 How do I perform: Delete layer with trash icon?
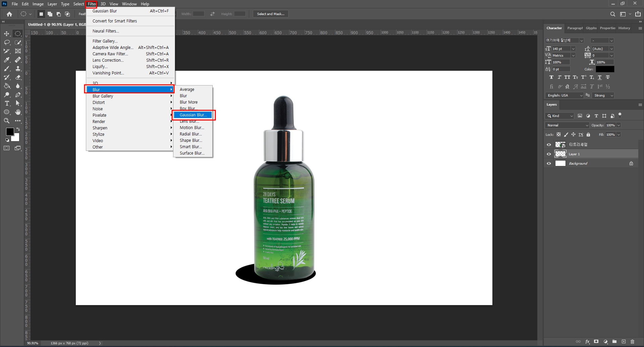tap(632, 342)
